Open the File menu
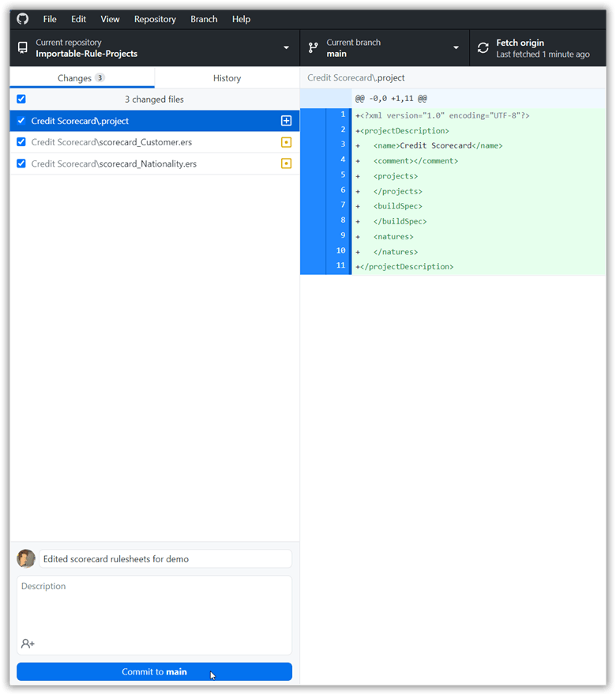 50,19
